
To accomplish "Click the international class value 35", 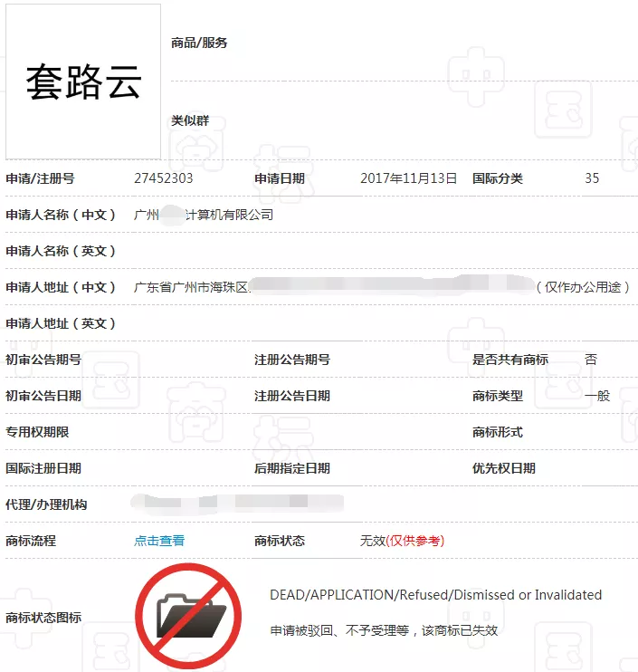I will point(592,178).
